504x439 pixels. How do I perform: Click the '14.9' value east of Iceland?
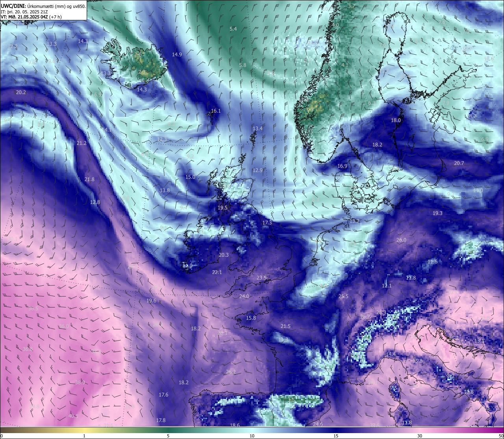tap(177, 55)
